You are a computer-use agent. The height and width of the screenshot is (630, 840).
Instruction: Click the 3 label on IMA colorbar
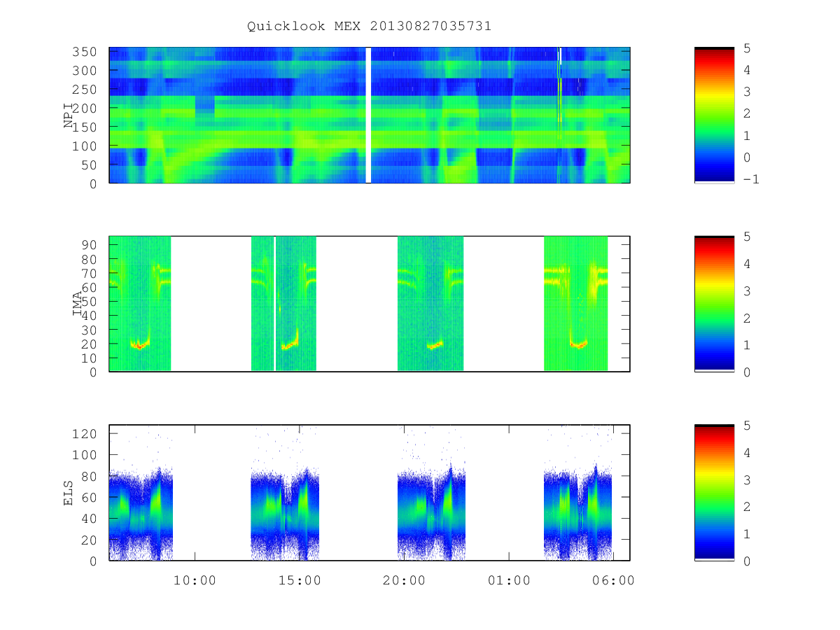[x=746, y=290]
